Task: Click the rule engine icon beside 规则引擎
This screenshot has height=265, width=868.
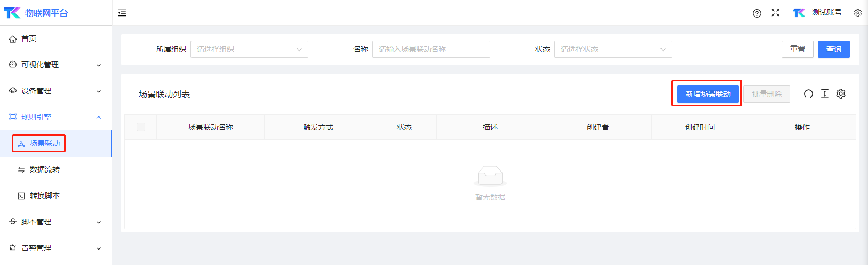Action: tap(13, 117)
